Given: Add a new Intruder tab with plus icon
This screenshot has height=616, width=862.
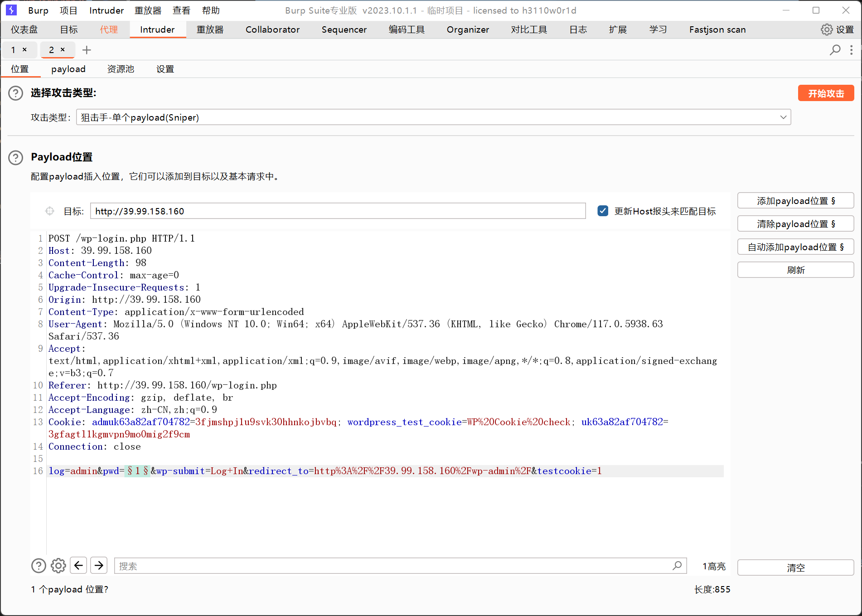Looking at the screenshot, I should pos(87,50).
